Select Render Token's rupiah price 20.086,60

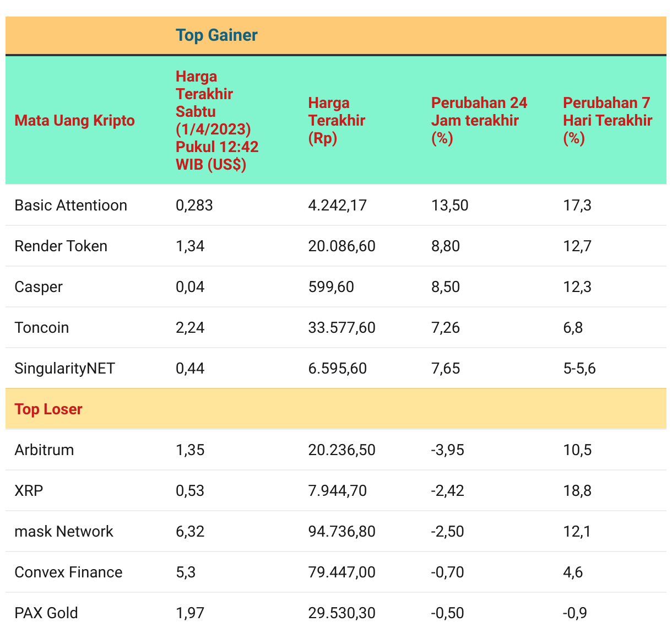[x=342, y=246]
